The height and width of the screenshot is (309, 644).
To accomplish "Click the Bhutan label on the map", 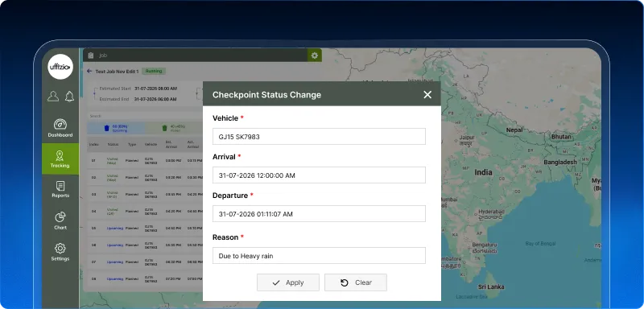I will tap(561, 136).
